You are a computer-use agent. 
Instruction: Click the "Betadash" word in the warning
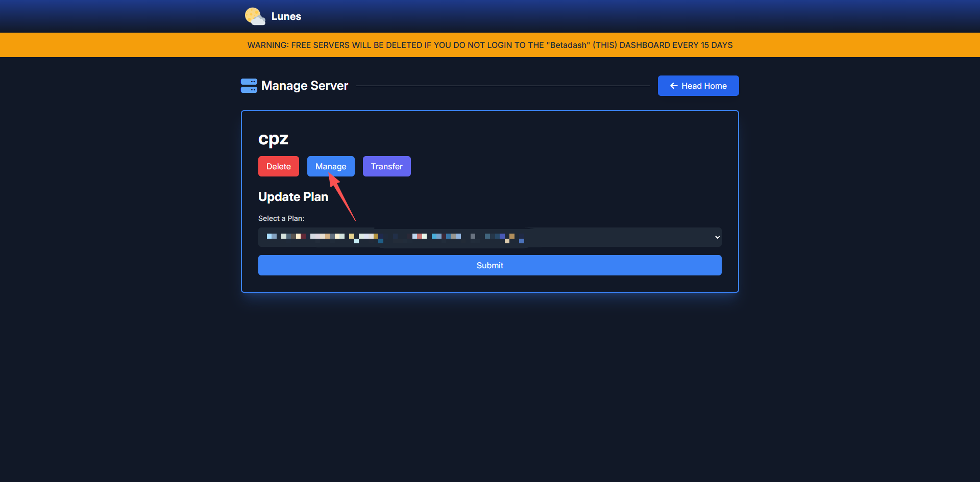tap(568, 45)
